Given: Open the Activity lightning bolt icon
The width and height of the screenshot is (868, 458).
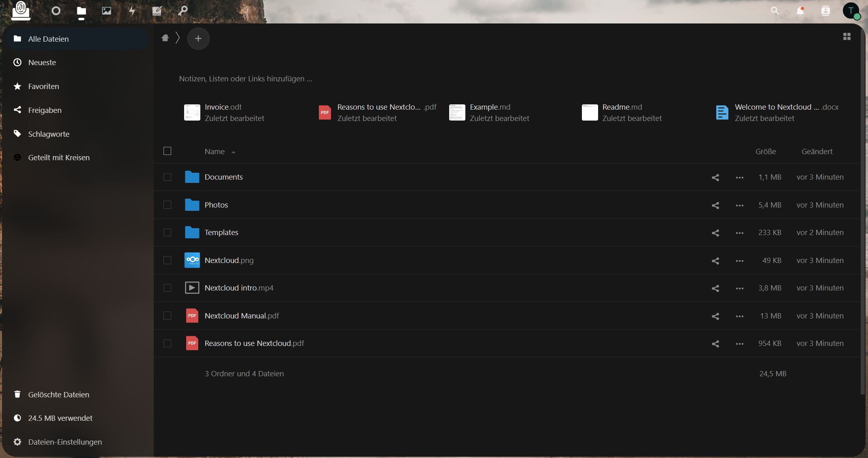Looking at the screenshot, I should (132, 11).
